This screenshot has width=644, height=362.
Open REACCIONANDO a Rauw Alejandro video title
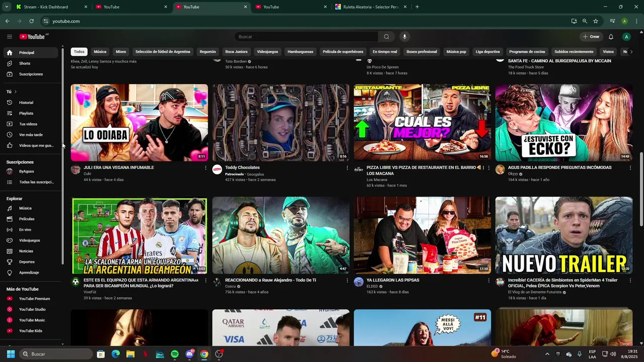coord(271,281)
